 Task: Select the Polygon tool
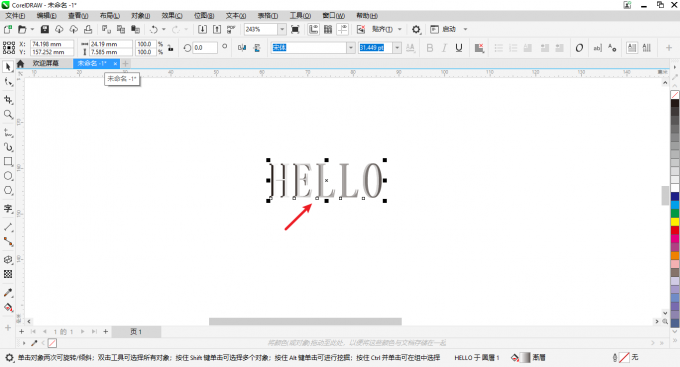tap(8, 190)
